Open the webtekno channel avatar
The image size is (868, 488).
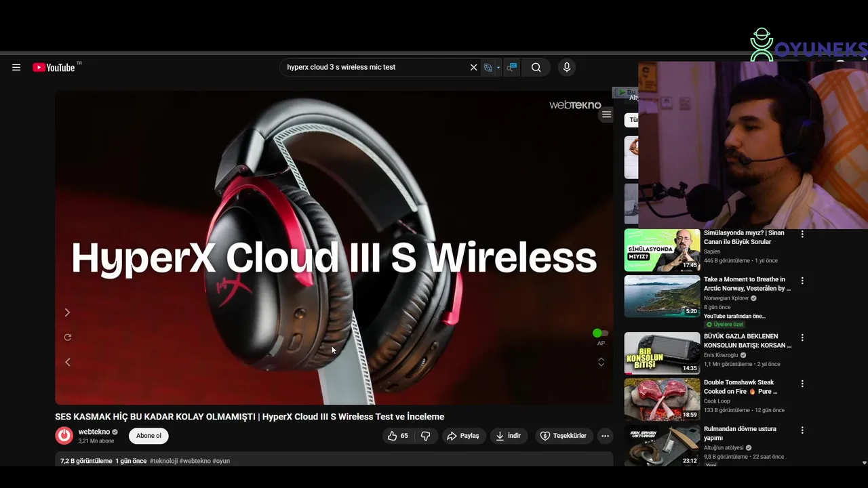[64, 436]
